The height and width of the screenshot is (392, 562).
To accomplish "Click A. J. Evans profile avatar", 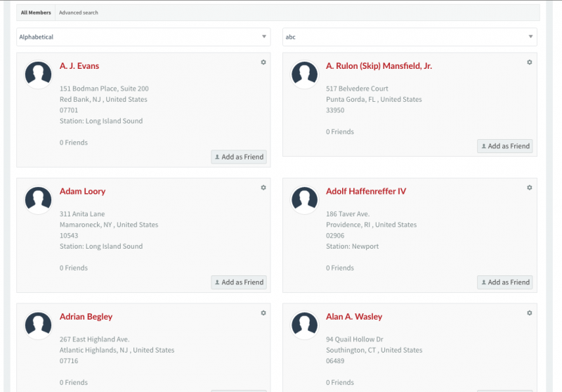I will pos(38,74).
